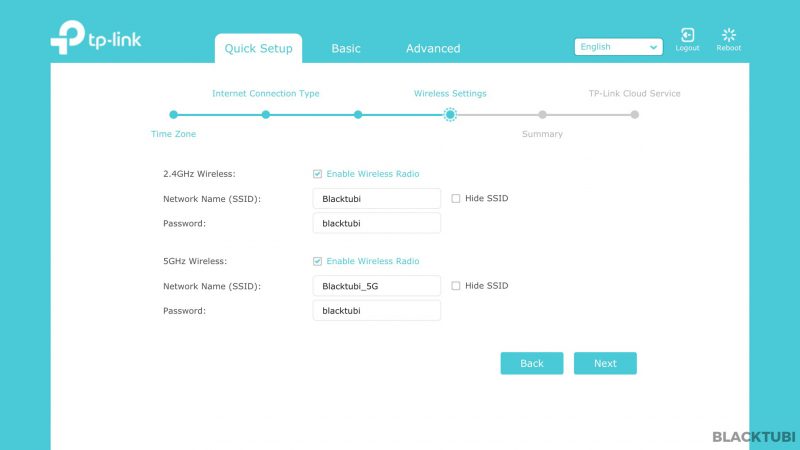Viewport: 800px width, 450px height.
Task: Click the Back button
Action: tap(532, 363)
